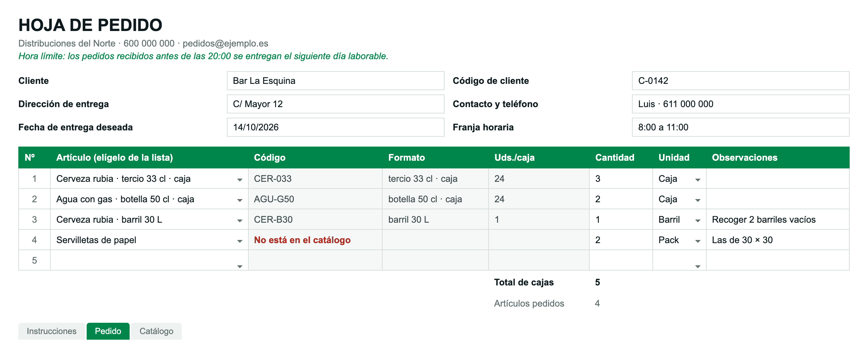Open the Catálogo tab
This screenshot has height=358, width=868.
[x=156, y=331]
